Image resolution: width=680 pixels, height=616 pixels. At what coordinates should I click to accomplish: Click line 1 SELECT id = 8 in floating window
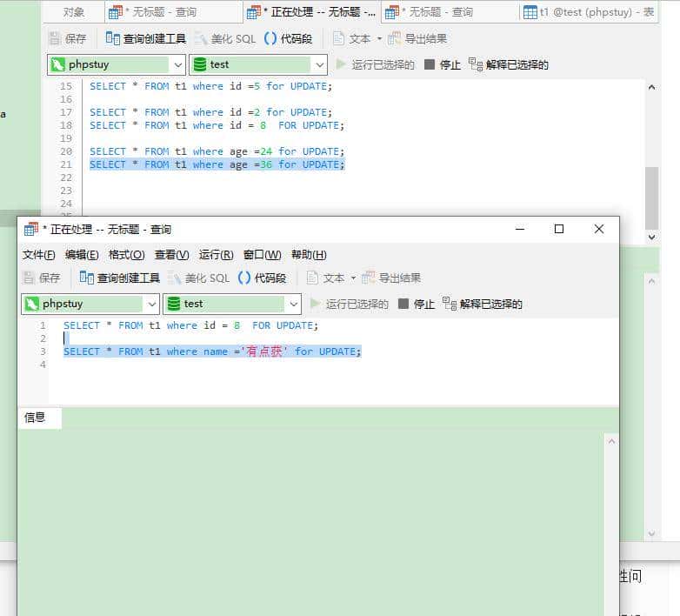pos(190,325)
